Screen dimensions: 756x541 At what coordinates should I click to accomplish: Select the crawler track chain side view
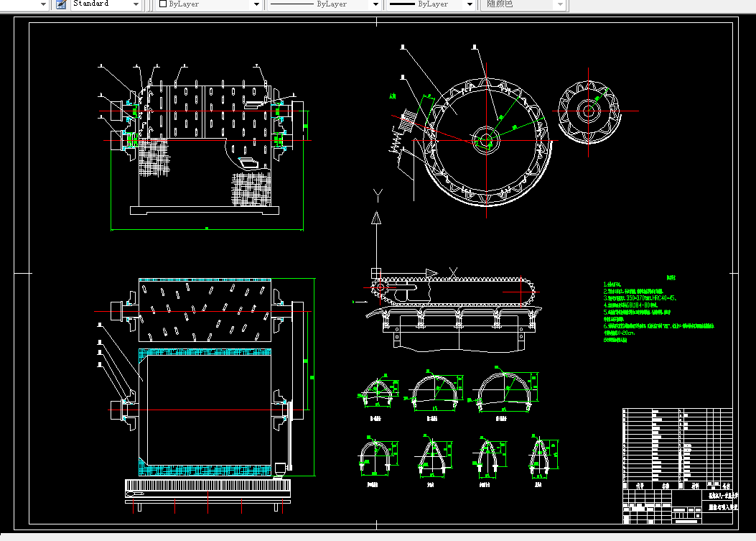pos(453,292)
